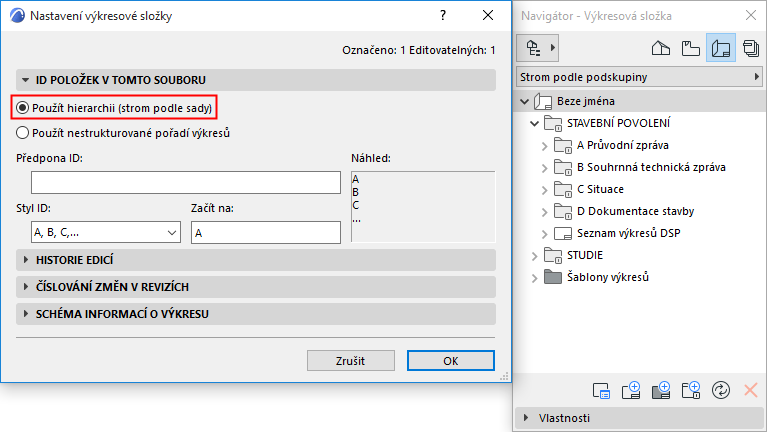Click the New Master Layout icon
767x432 pixels.
point(660,390)
